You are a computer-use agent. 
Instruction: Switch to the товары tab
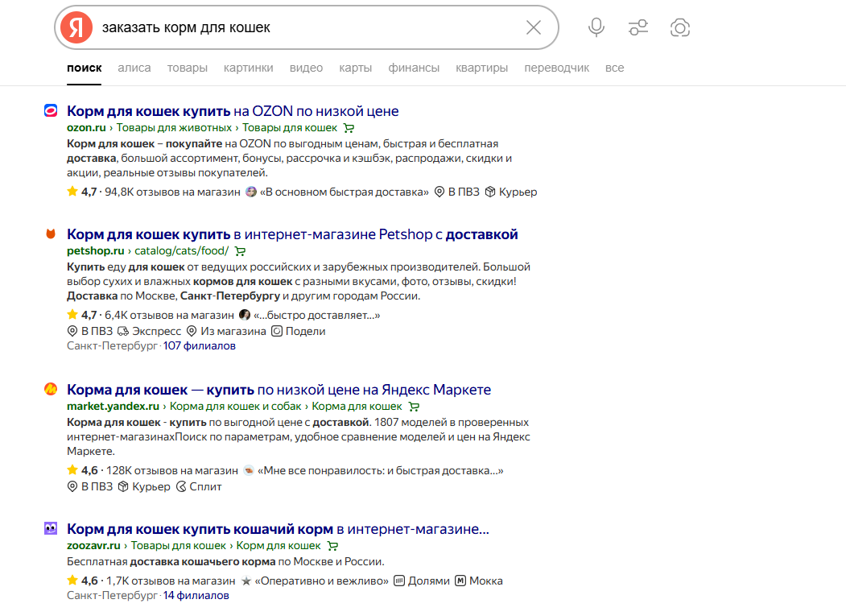coord(188,68)
